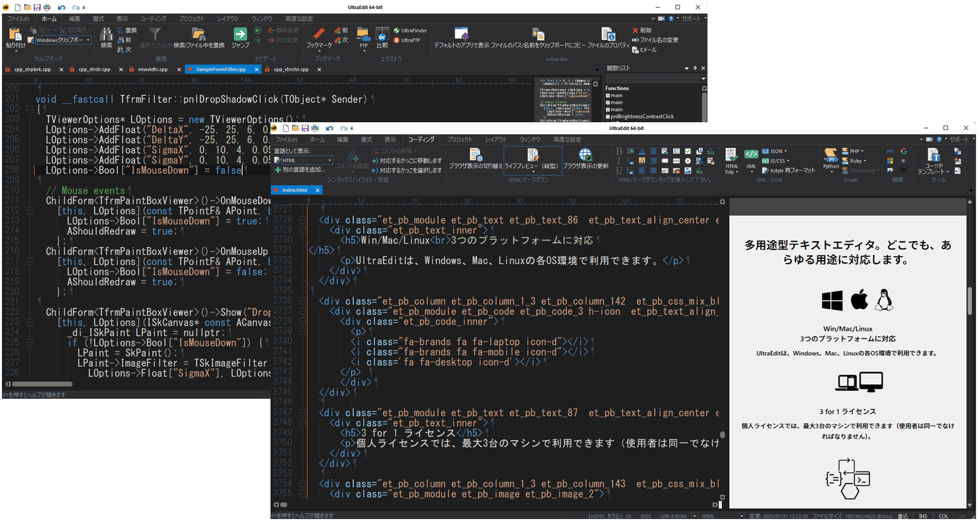Viewport: 980px width, 523px height.
Task: Click Toggle browser view (ブラウザ表示の切り替え) icon
Action: 476,155
